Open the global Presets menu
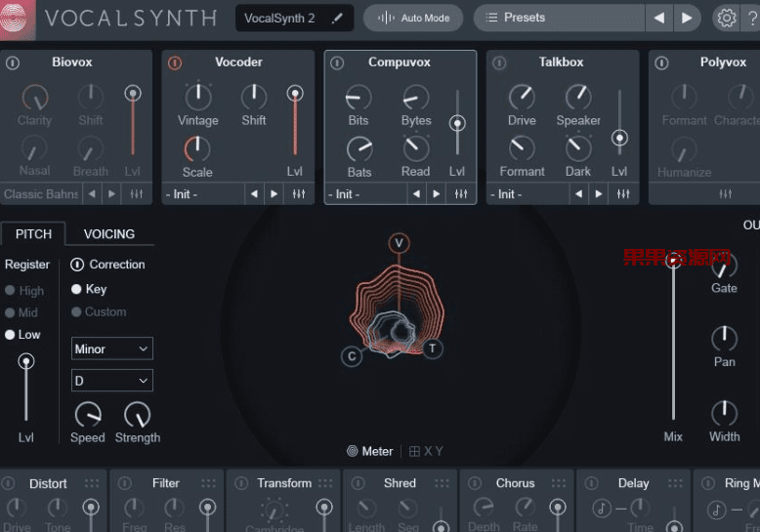Viewport: 760px width, 532px height. pos(560,18)
